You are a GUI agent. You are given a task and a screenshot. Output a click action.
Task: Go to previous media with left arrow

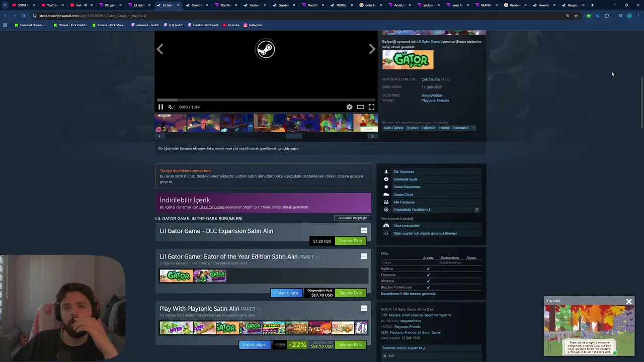[x=160, y=49]
